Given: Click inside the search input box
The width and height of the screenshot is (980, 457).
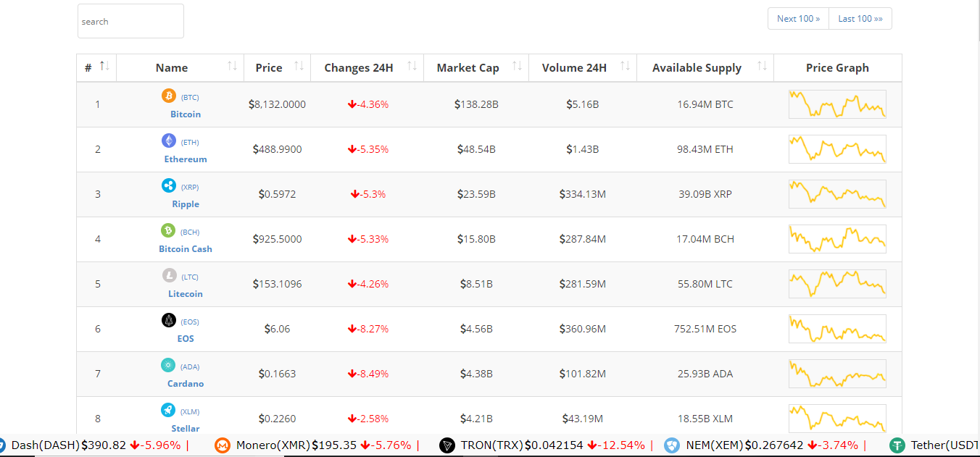Looking at the screenshot, I should 130,21.
